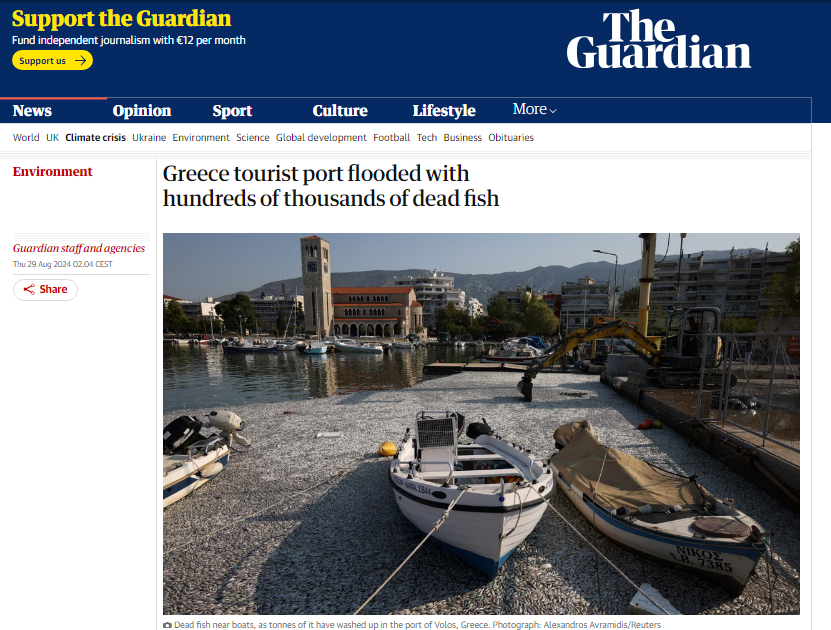Select the Lifestyle section
Screen dimensions: 831x630
pyautogui.click(x=444, y=111)
